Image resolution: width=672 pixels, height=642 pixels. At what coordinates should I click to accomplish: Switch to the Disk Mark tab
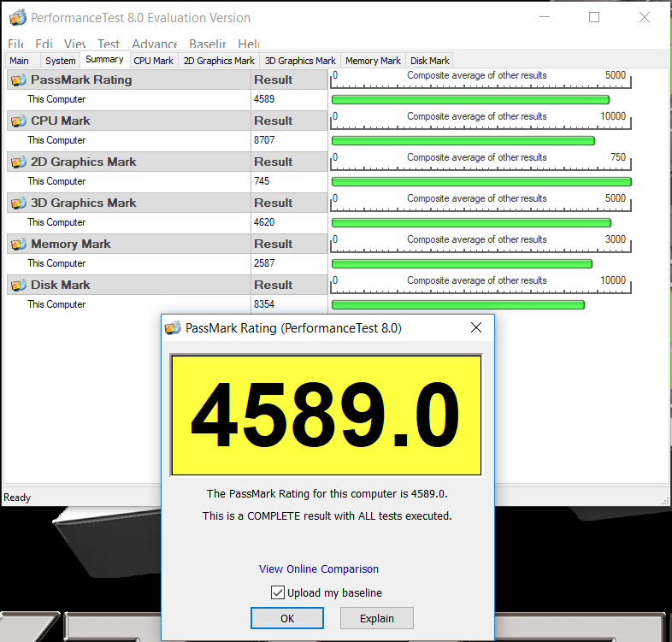click(430, 61)
